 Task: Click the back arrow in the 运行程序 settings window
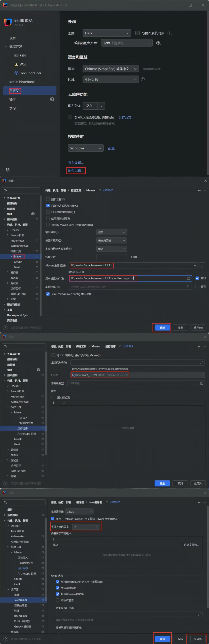click(x=199, y=346)
